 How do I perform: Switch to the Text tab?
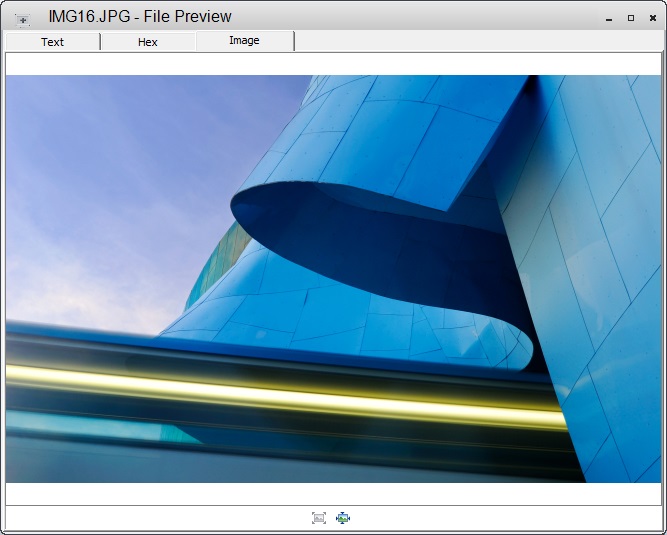[52, 42]
